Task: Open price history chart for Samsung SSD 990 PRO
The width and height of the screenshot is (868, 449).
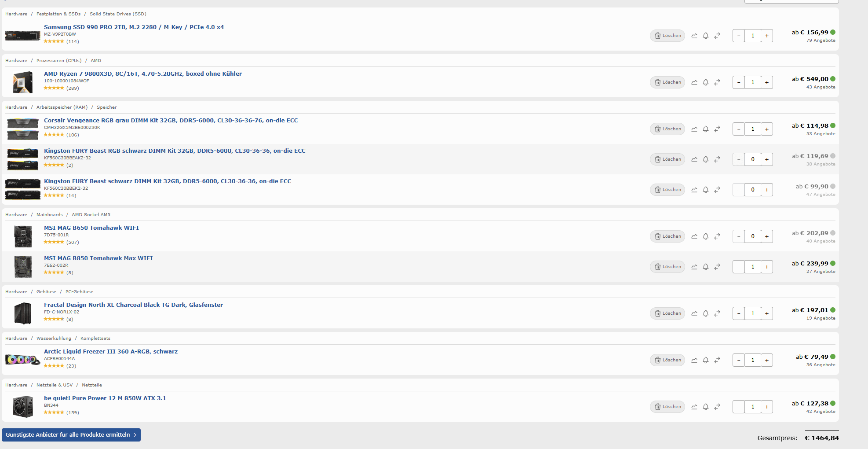Action: (694, 36)
